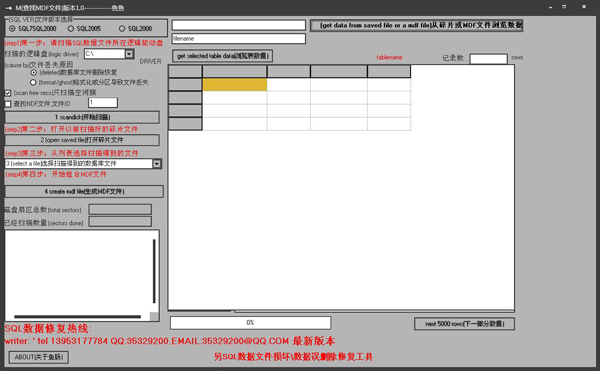The image size is (600, 371).
Task: Enable the find NDF file checkbox
Action: click(8, 104)
